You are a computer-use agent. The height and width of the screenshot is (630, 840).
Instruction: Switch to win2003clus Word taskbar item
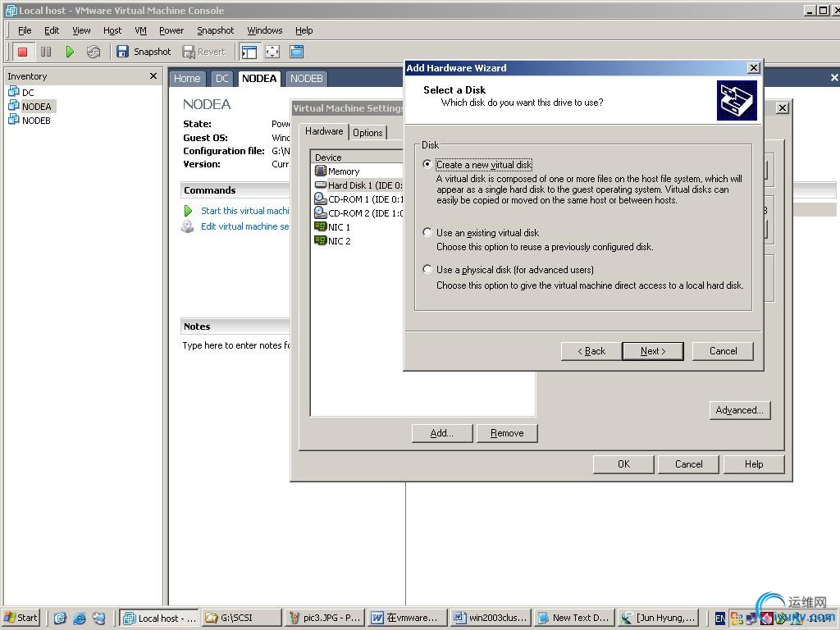pyautogui.click(x=491, y=618)
